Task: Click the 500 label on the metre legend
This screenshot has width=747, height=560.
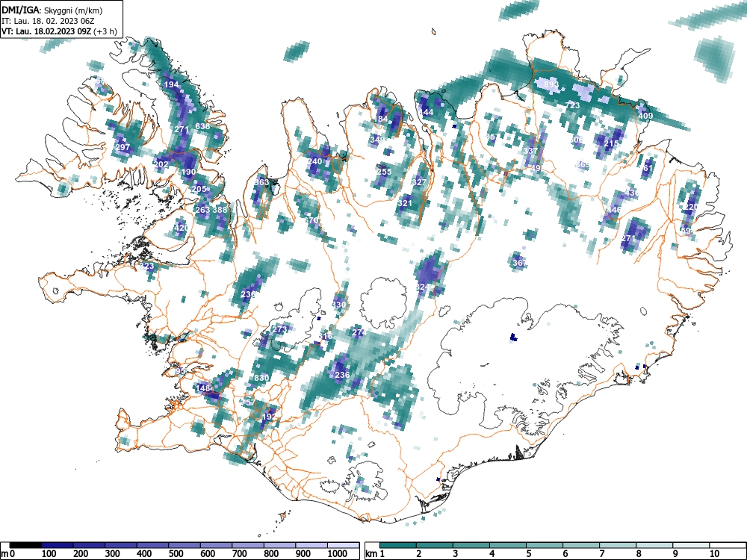Action: [x=176, y=554]
